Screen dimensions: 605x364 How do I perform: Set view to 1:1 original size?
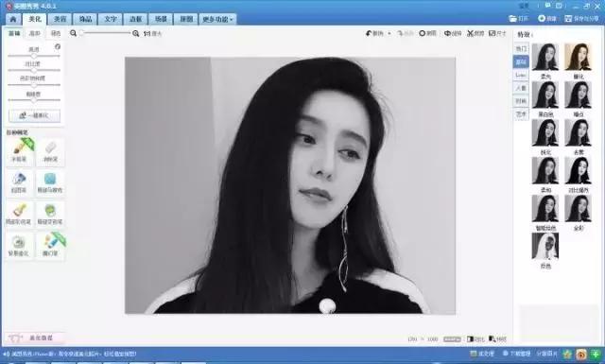tap(152, 34)
